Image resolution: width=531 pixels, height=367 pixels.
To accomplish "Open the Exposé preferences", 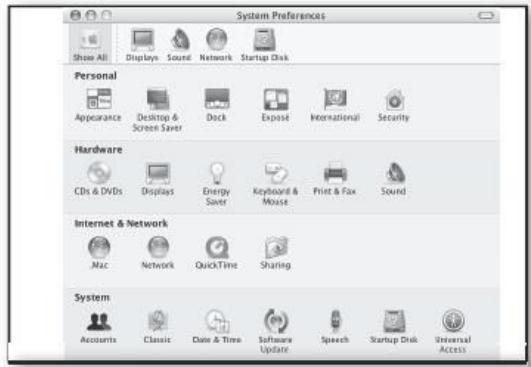I will pyautogui.click(x=276, y=105).
